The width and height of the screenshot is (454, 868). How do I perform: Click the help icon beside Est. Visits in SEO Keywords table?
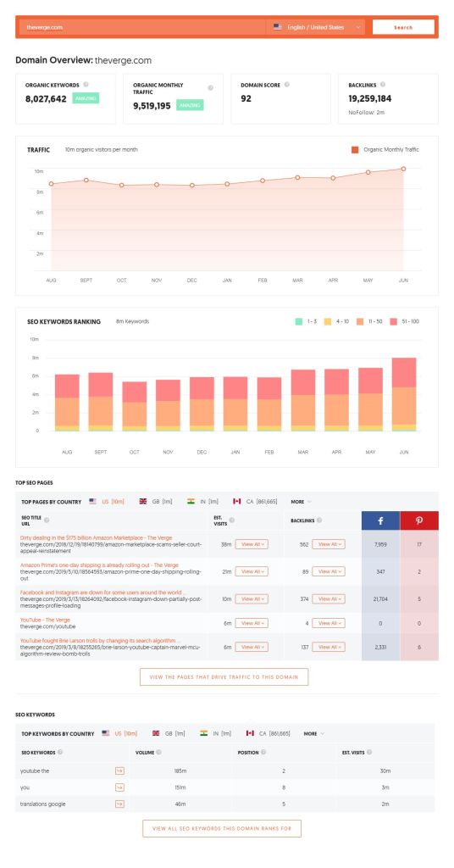368,753
